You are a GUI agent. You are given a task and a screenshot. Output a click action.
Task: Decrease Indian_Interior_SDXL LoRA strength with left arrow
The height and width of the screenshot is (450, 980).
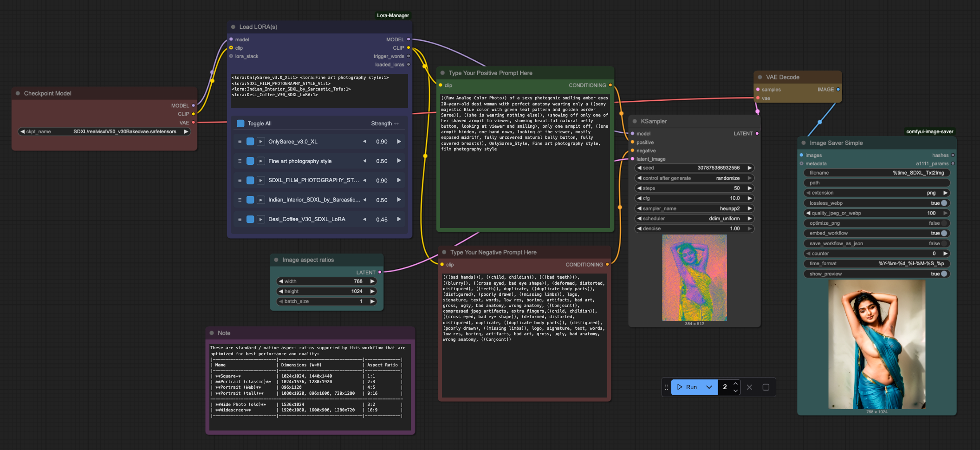(x=365, y=200)
